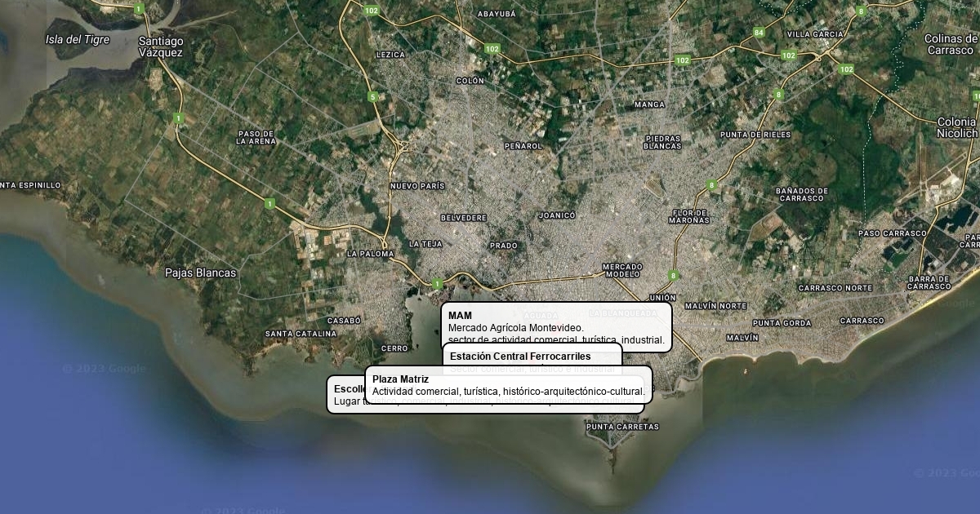Viewport: 980px width, 514px height.
Task: Click the Colinas de Carrasco label
Action: (x=950, y=44)
